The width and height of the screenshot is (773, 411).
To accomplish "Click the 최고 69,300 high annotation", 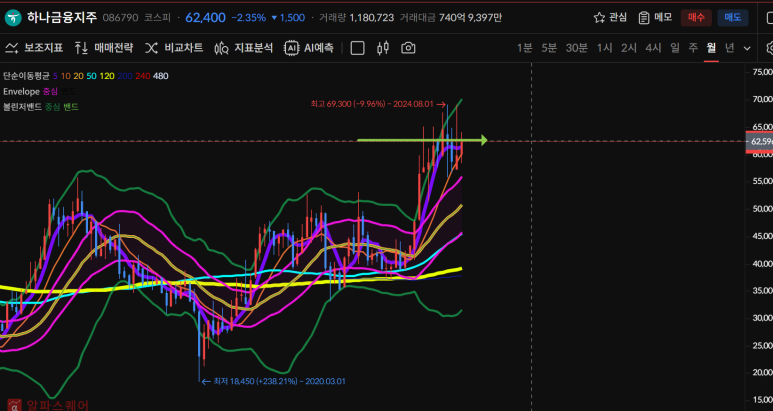I will point(378,104).
